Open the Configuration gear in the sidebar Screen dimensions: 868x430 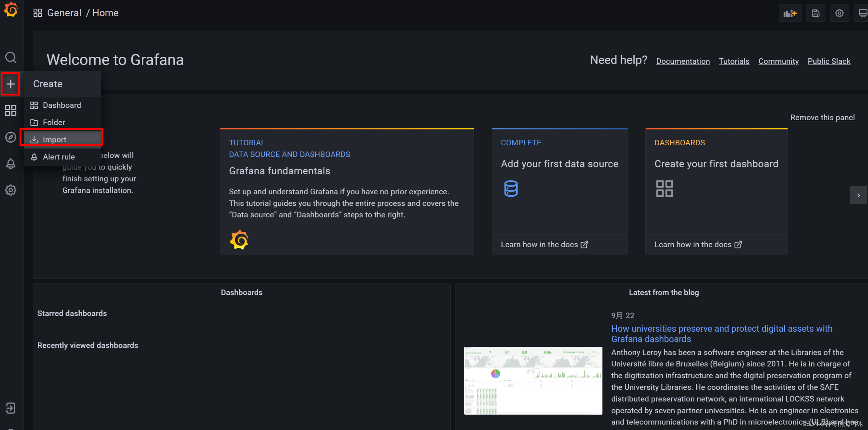pos(11,190)
